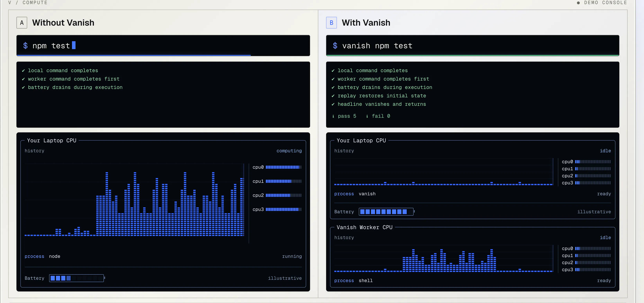Image resolution: width=644 pixels, height=303 pixels.
Task: Select the 'DEMO CONSOLE' label
Action: click(x=605, y=3)
